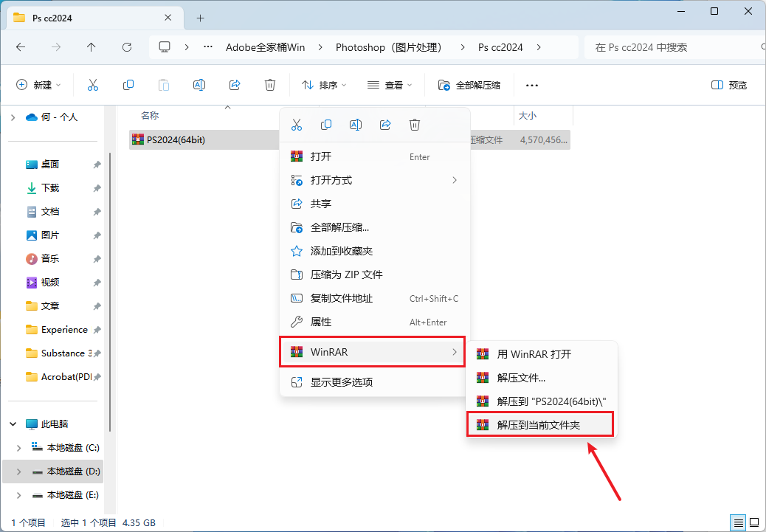Click the Cut icon in the toolbar
This screenshot has width=766, height=532.
(93, 85)
